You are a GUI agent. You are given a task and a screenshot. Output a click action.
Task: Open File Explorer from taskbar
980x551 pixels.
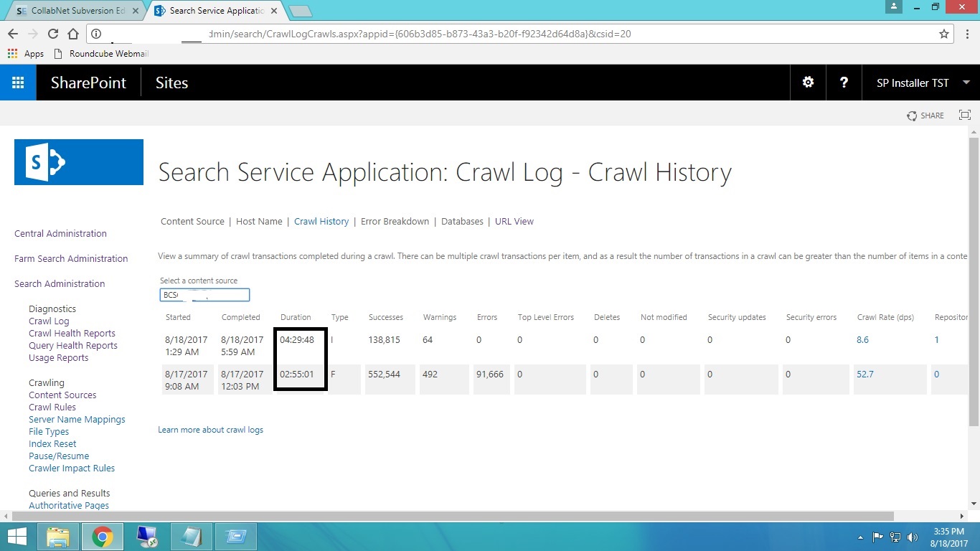(58, 537)
